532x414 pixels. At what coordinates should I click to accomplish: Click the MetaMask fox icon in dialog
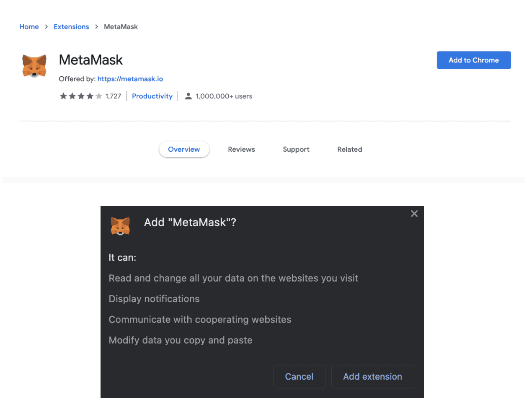point(120,226)
